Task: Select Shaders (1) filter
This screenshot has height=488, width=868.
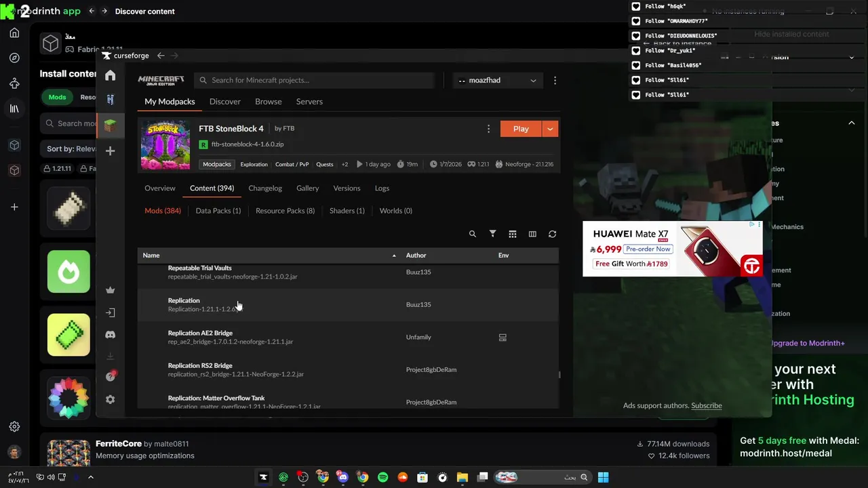Action: (x=347, y=211)
